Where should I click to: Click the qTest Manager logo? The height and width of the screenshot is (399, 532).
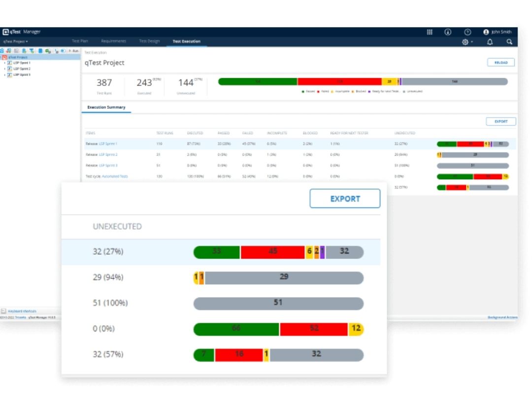pyautogui.click(x=21, y=32)
